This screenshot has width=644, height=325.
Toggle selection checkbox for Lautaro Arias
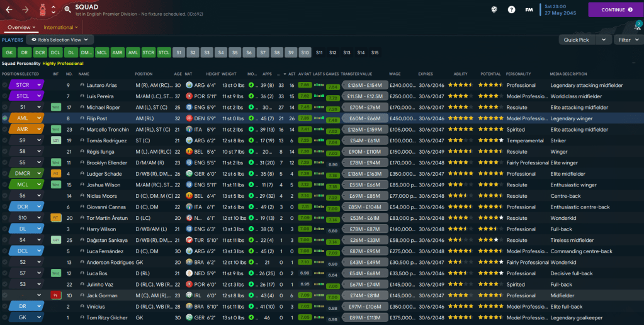click(5, 85)
